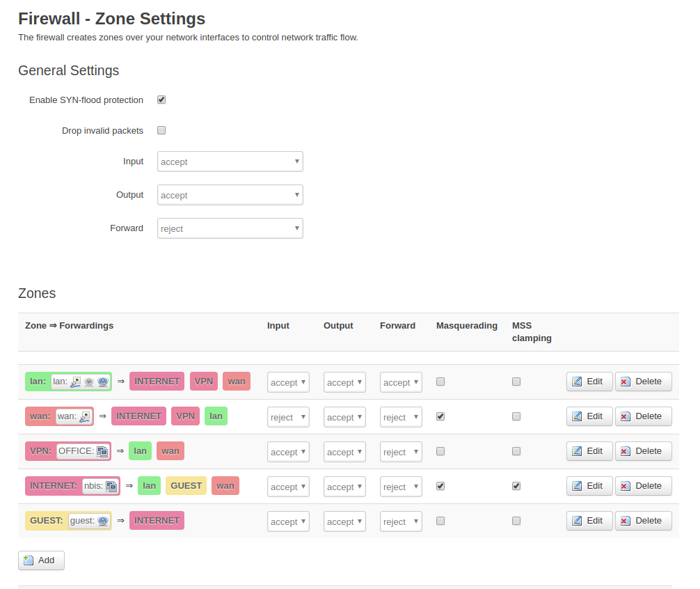700x589 pixels.
Task: Open the GUEST zone Forward policy dropdown
Action: click(x=401, y=521)
